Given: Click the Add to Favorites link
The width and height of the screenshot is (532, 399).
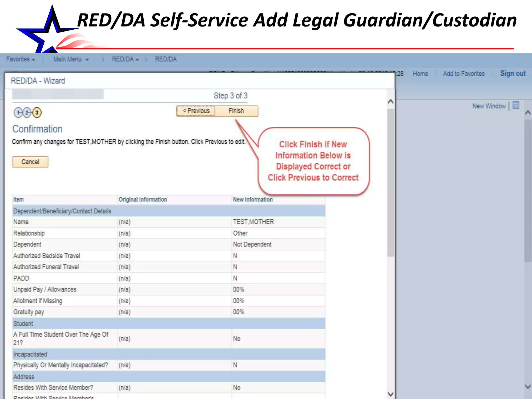Looking at the screenshot, I should pos(464,74).
